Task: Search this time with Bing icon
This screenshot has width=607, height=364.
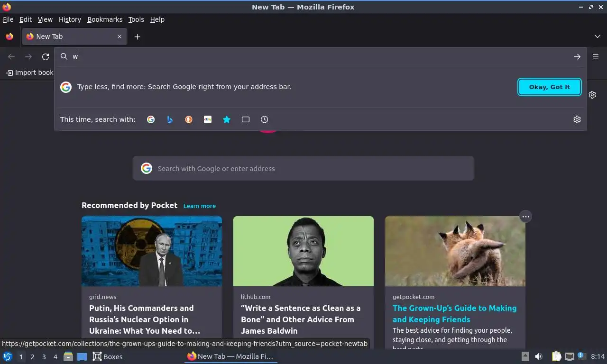Action: coord(170,119)
